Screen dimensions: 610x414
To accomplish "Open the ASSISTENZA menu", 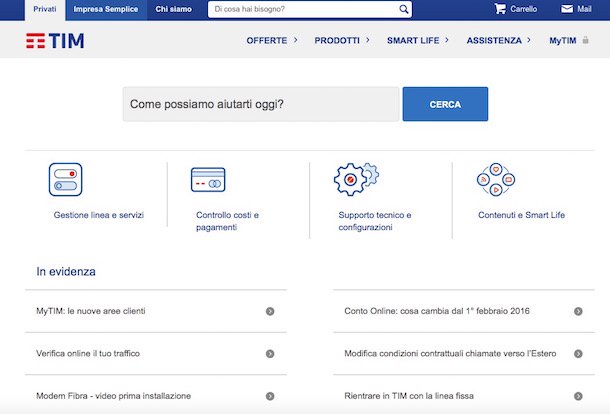I will coord(494,40).
